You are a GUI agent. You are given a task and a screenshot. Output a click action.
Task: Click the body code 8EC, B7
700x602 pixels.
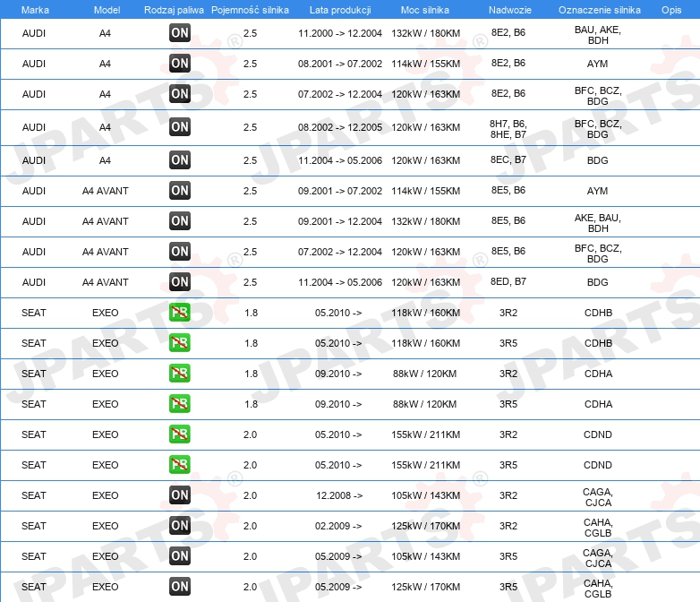(508, 159)
